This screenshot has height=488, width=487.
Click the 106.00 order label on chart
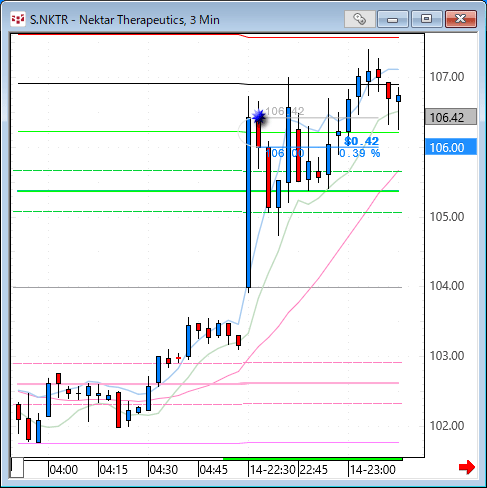coord(285,153)
